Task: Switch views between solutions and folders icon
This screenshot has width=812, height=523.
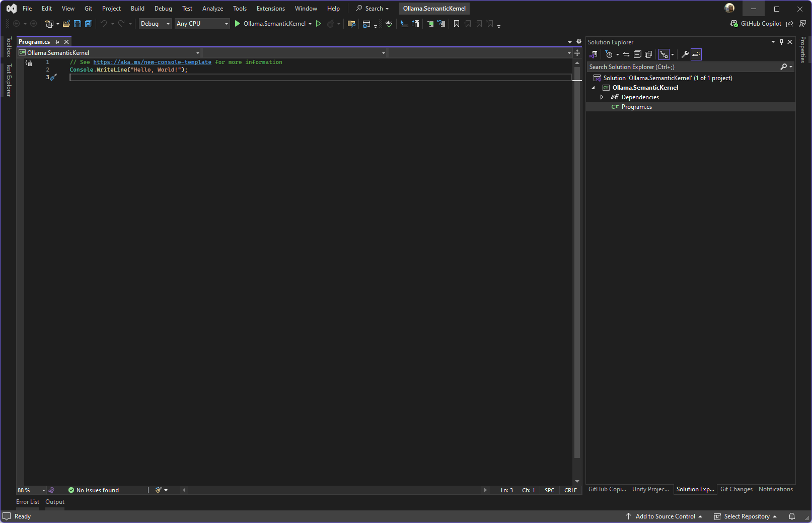Action: coord(594,54)
